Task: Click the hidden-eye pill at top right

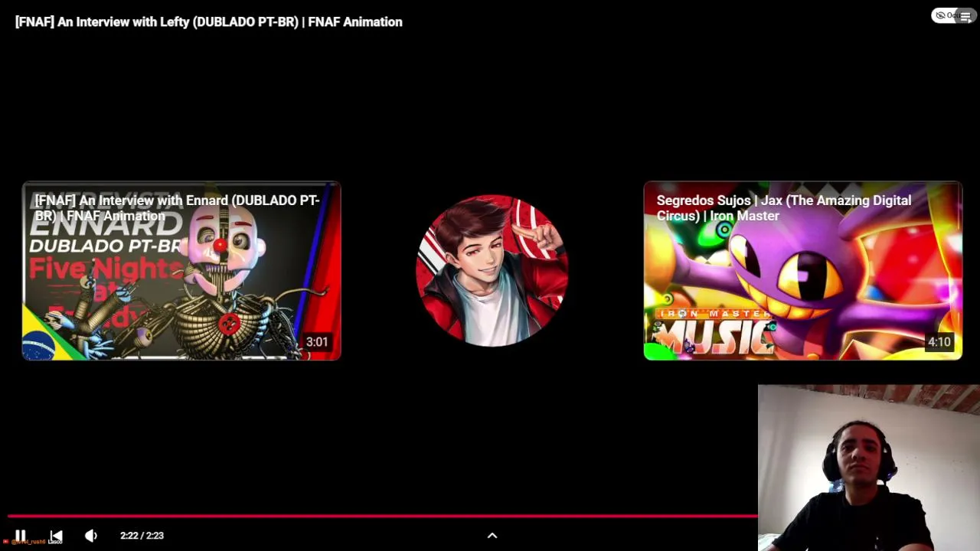Action: [945, 15]
